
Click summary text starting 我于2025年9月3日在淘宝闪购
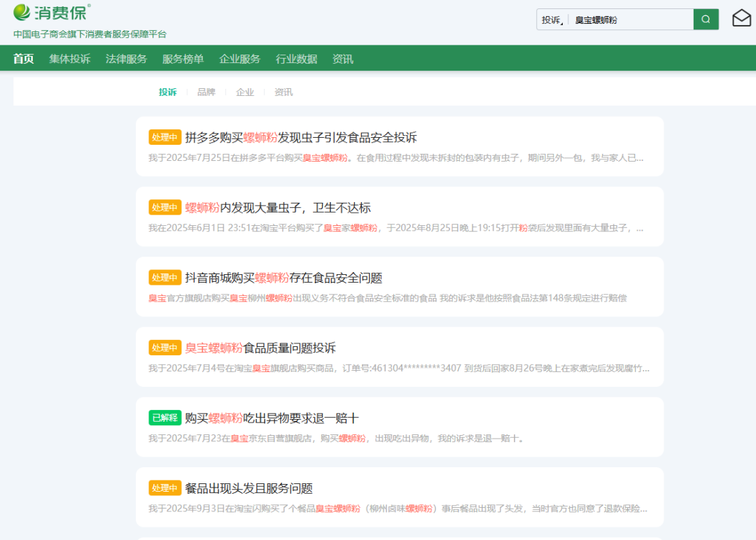click(x=398, y=509)
